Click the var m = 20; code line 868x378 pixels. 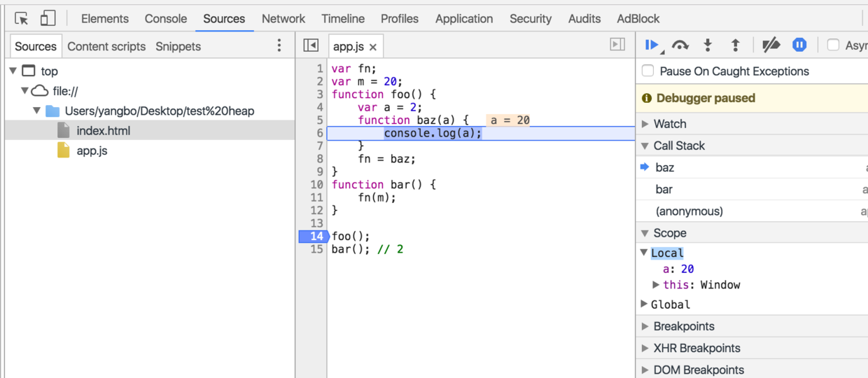click(367, 81)
